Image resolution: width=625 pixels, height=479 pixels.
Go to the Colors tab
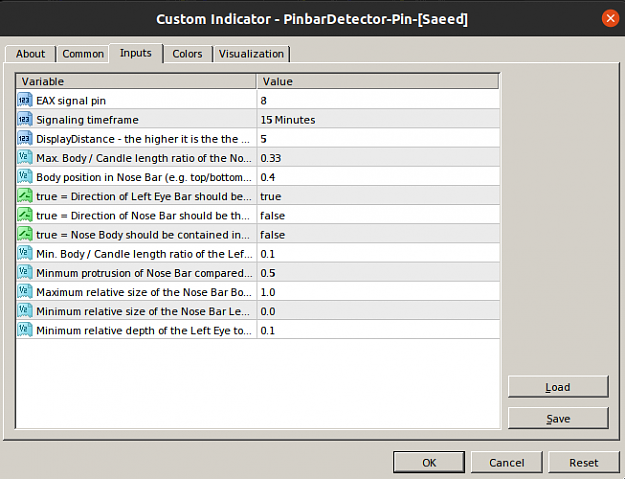tap(187, 54)
